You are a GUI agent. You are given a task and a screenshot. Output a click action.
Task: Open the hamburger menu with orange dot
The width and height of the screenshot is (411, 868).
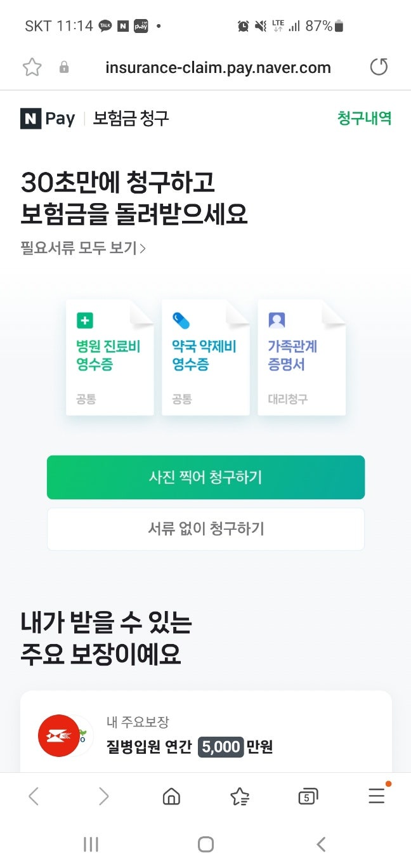click(377, 796)
